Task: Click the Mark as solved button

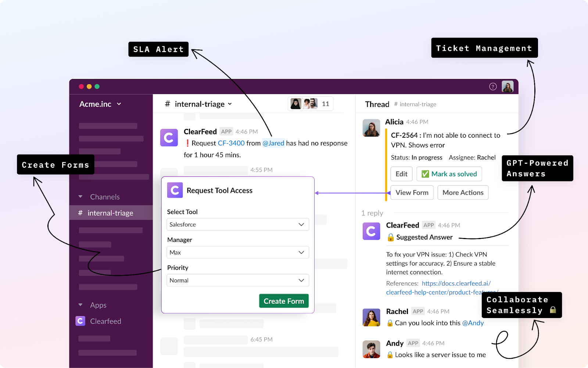Action: click(x=449, y=174)
